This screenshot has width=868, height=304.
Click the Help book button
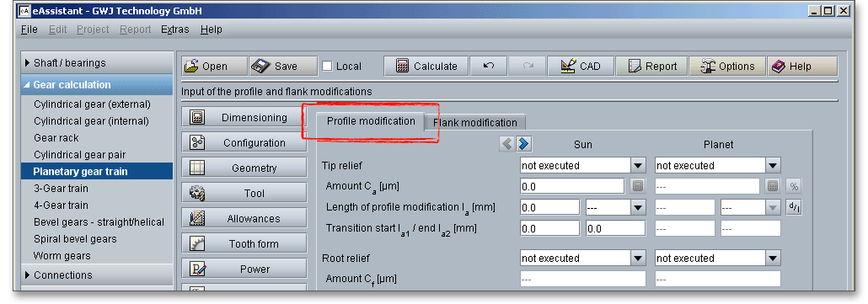802,67
